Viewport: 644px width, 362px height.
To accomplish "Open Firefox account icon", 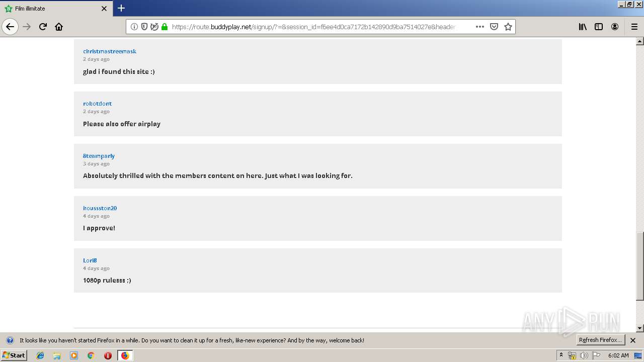I will [615, 27].
